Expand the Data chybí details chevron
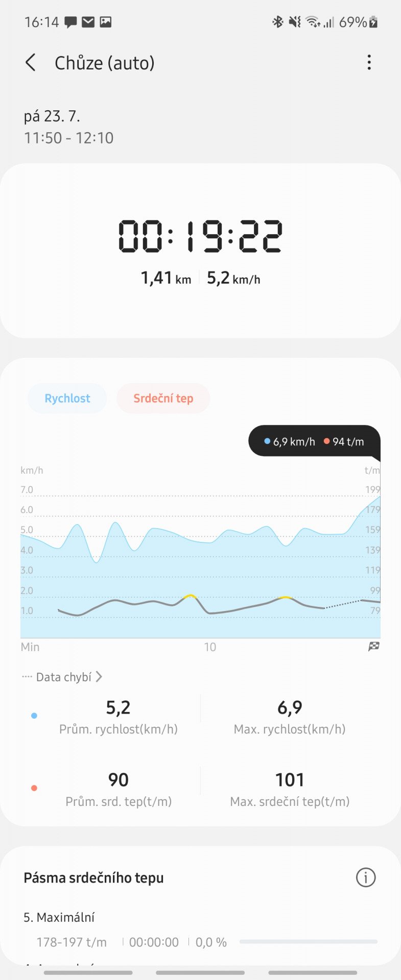Viewport: 401px width, 980px height. coord(99,677)
